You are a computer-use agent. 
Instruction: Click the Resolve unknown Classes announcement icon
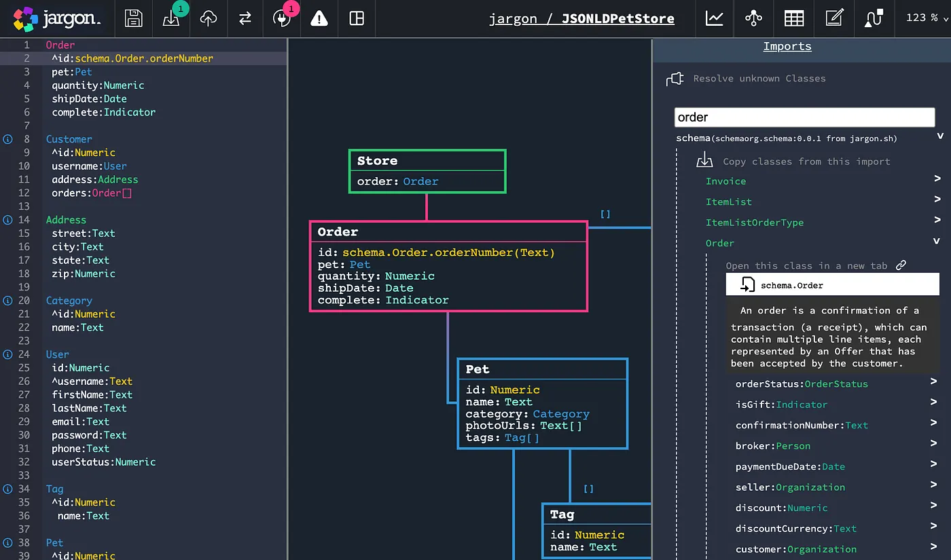[x=675, y=78]
